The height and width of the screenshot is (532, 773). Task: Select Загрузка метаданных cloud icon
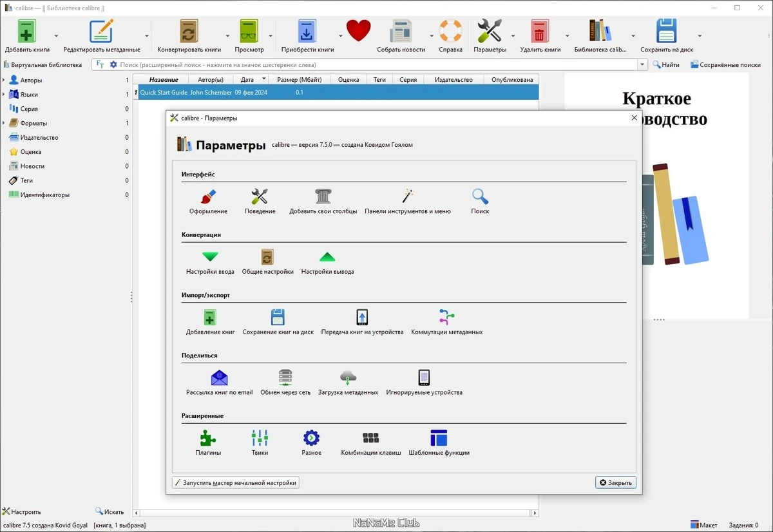pos(348,383)
